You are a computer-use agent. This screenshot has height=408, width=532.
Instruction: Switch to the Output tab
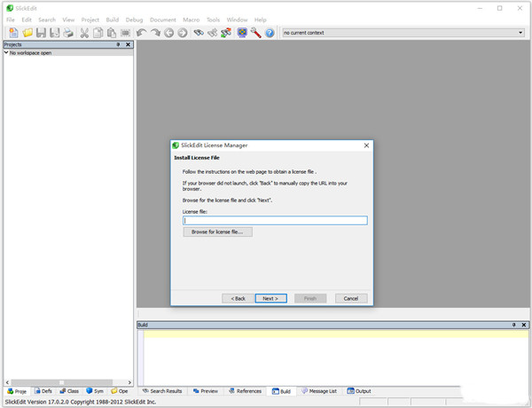tap(359, 391)
